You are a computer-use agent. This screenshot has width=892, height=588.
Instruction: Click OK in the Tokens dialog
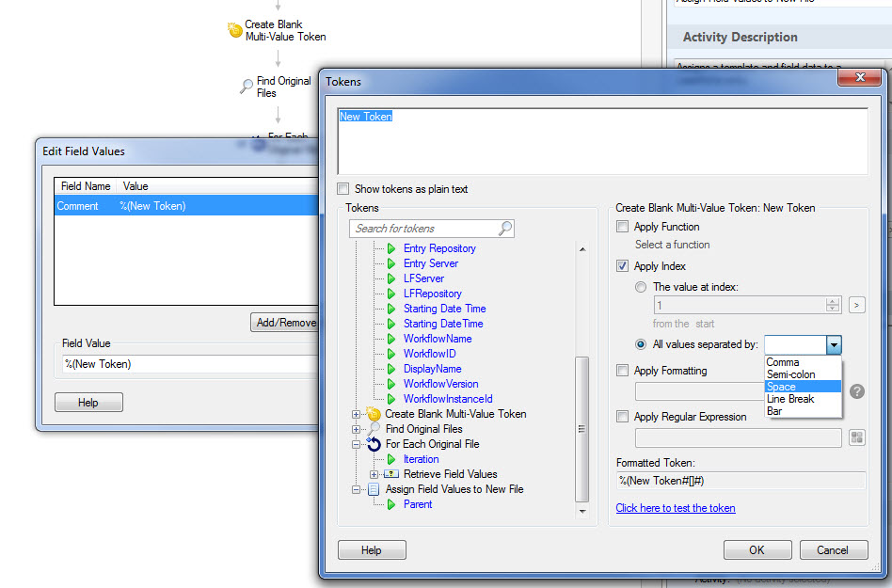[757, 550]
